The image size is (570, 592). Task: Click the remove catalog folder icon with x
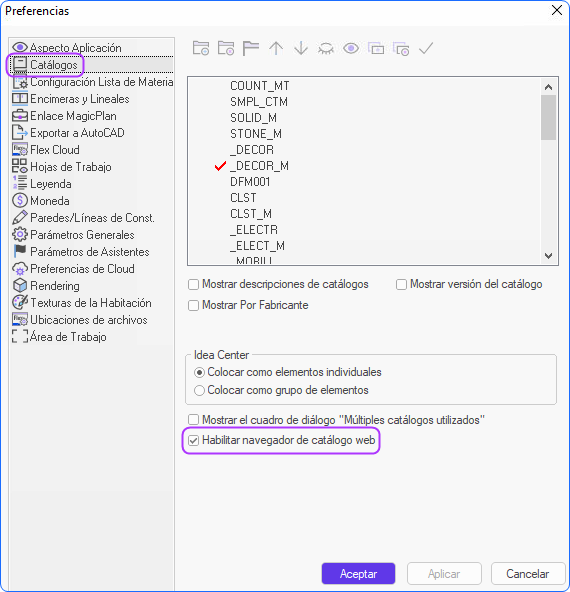point(226,48)
